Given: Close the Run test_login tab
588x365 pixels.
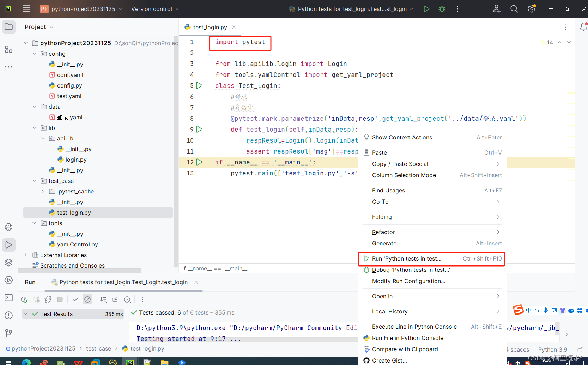Looking at the screenshot, I should point(196,282).
